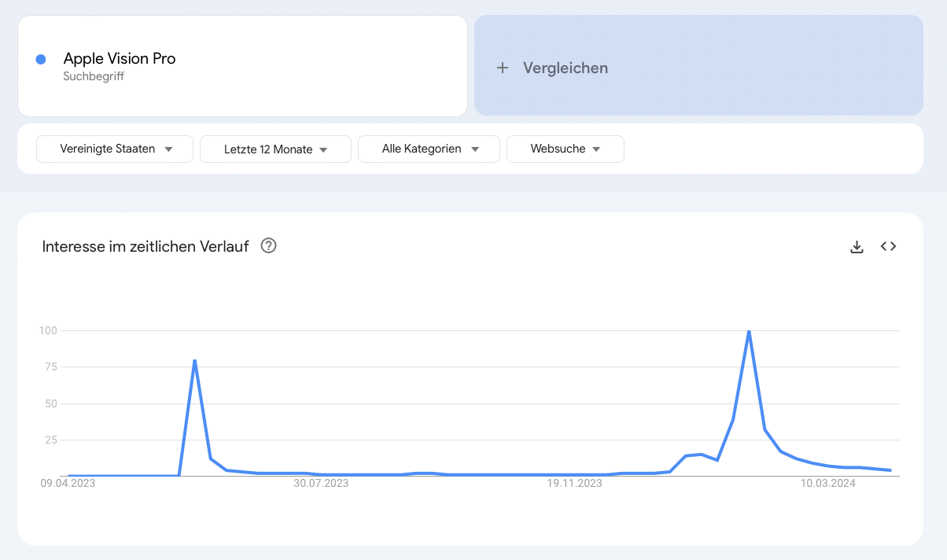This screenshot has height=560, width=947.
Task: Click the blue dot beside Apple Vision Pro
Action: coord(41,59)
